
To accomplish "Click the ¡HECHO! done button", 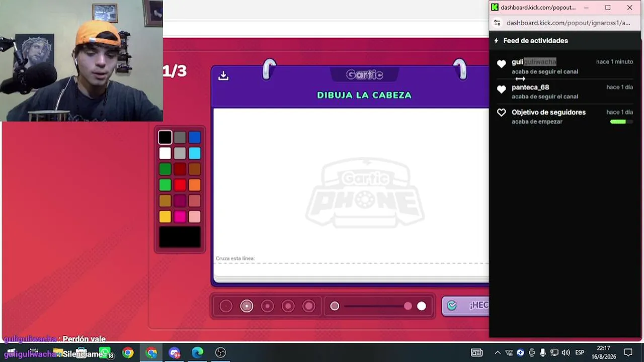I will tap(465, 305).
